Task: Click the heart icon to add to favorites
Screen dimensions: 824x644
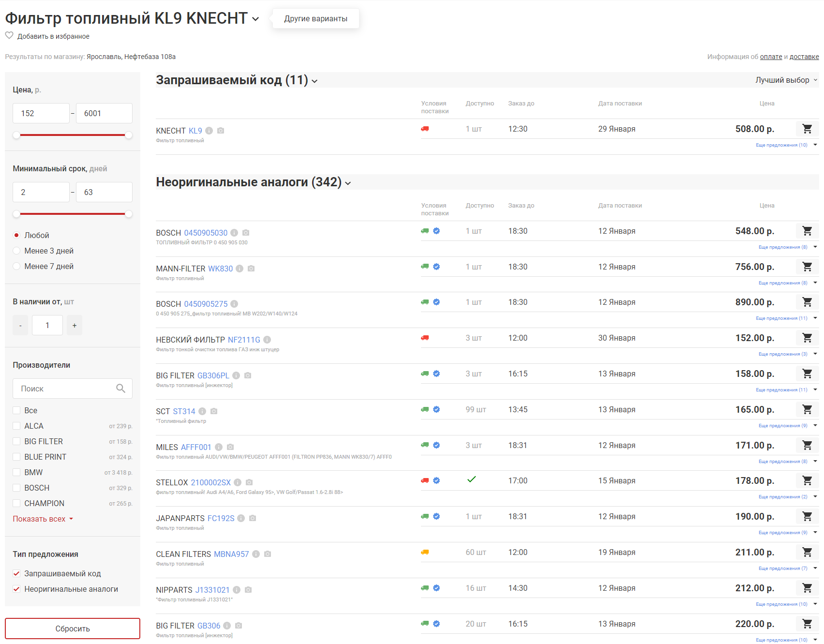Action: [9, 36]
